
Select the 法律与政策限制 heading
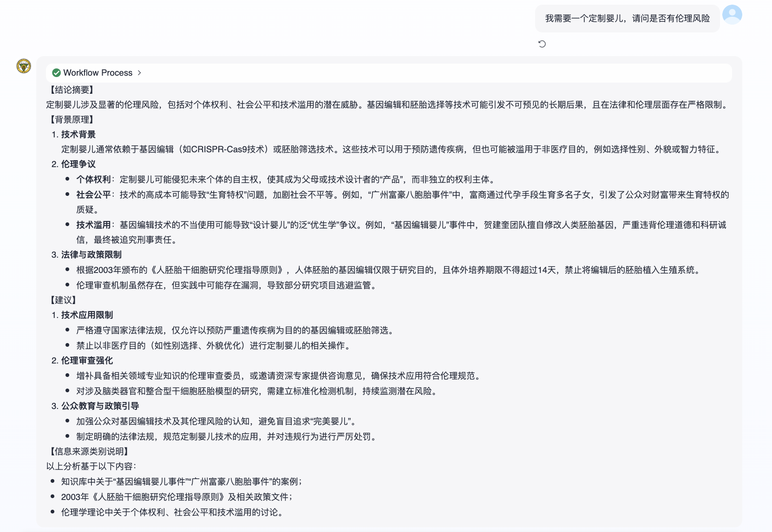[x=91, y=255]
